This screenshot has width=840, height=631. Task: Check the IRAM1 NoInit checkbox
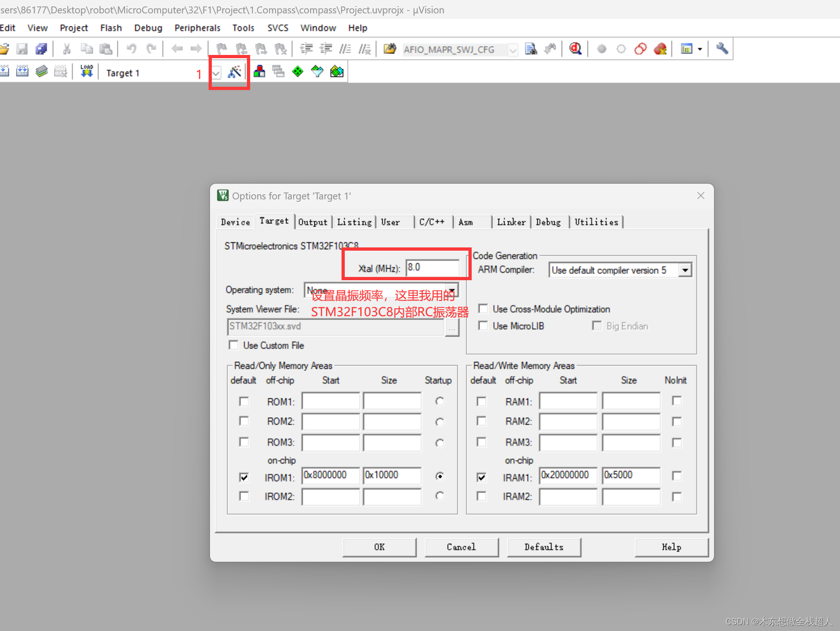[677, 476]
